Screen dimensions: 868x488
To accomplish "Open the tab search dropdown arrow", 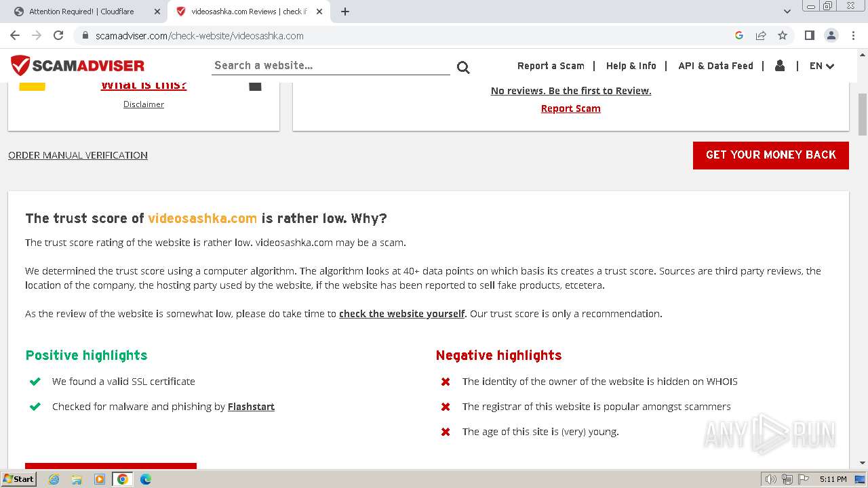I will point(787,12).
